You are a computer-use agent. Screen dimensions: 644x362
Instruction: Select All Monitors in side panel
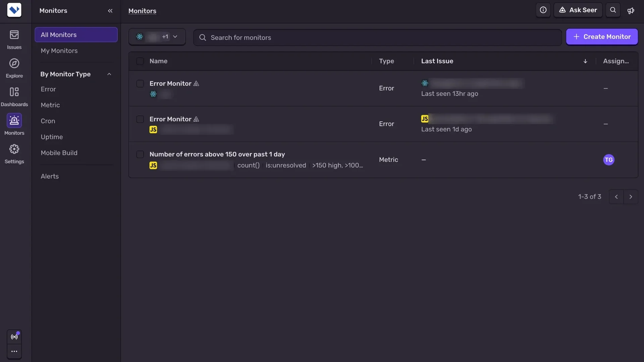76,35
